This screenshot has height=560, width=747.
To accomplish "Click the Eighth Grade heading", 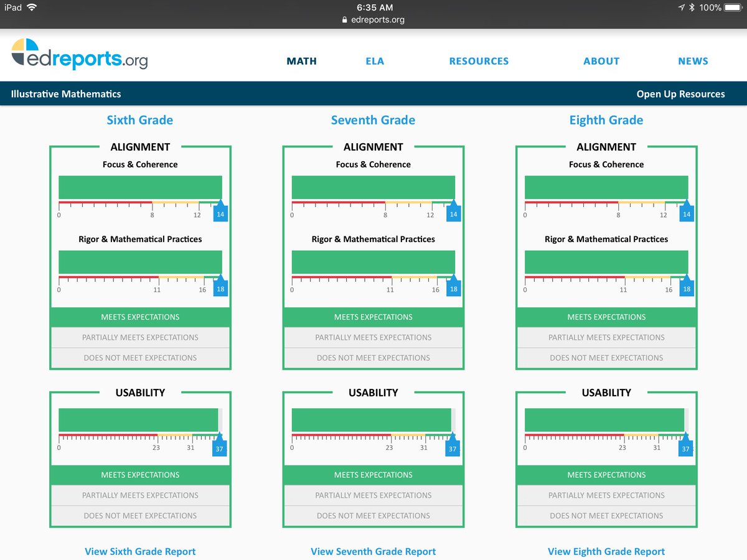I will [x=606, y=120].
